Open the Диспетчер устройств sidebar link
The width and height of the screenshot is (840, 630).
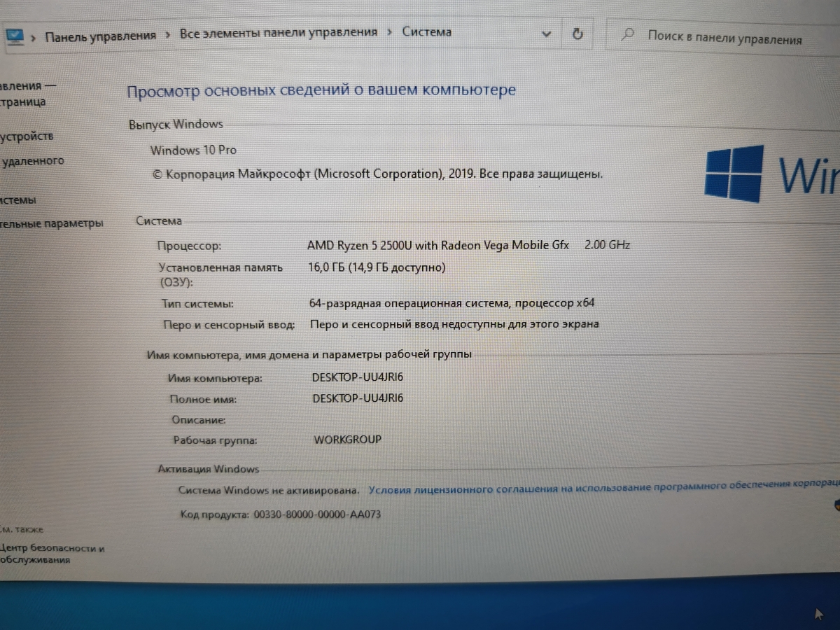point(27,136)
